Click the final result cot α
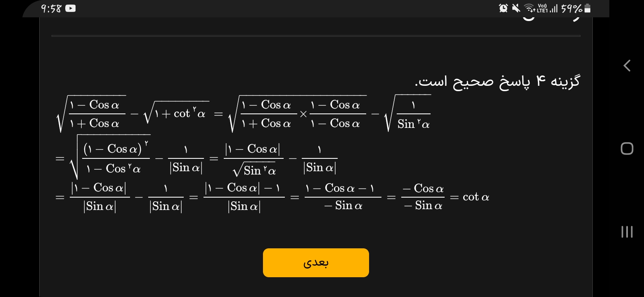 click(x=476, y=197)
